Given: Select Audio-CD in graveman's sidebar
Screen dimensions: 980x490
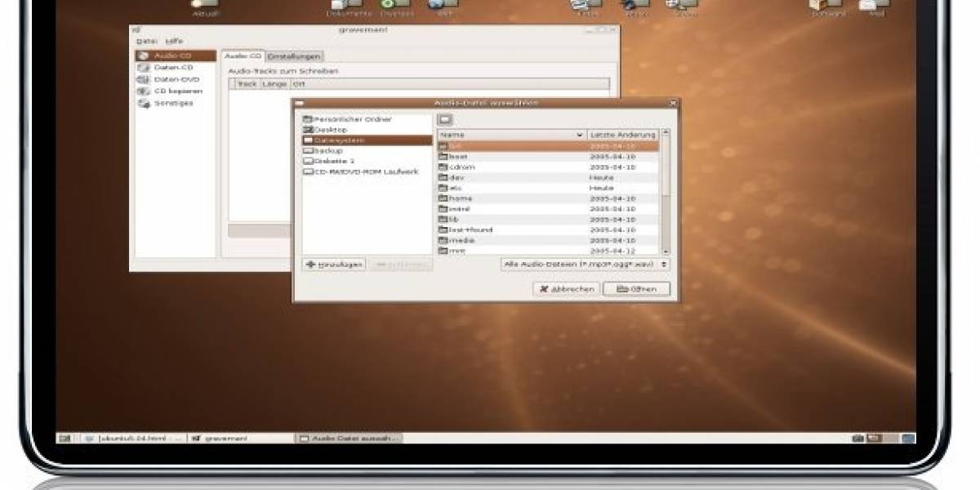Looking at the screenshot, I should coord(176,56).
